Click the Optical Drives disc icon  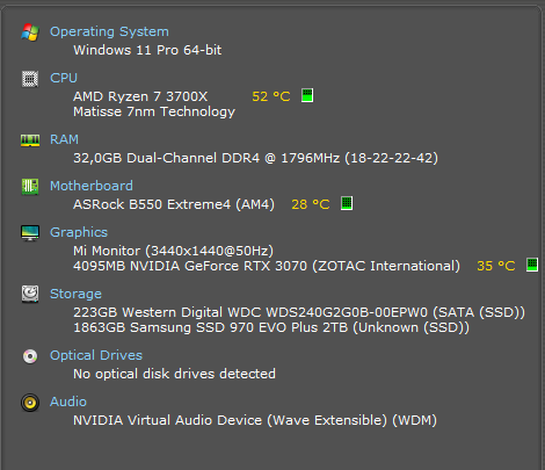pos(30,356)
